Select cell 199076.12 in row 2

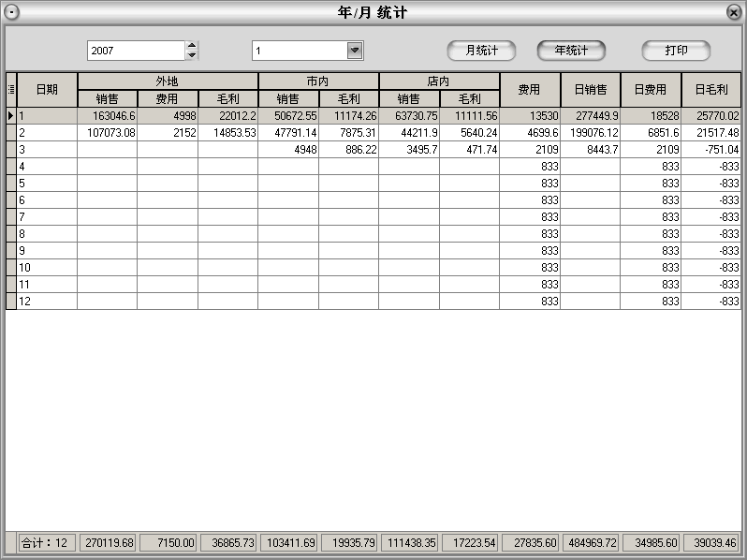[591, 132]
